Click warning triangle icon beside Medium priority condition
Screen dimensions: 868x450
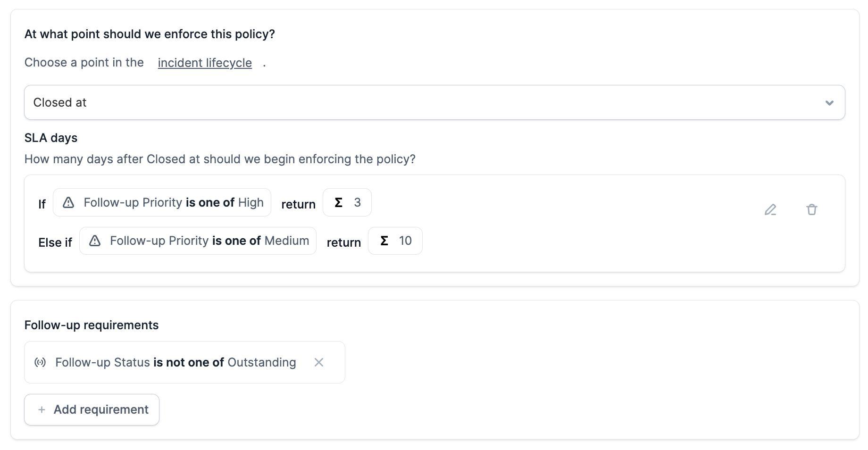(95, 241)
